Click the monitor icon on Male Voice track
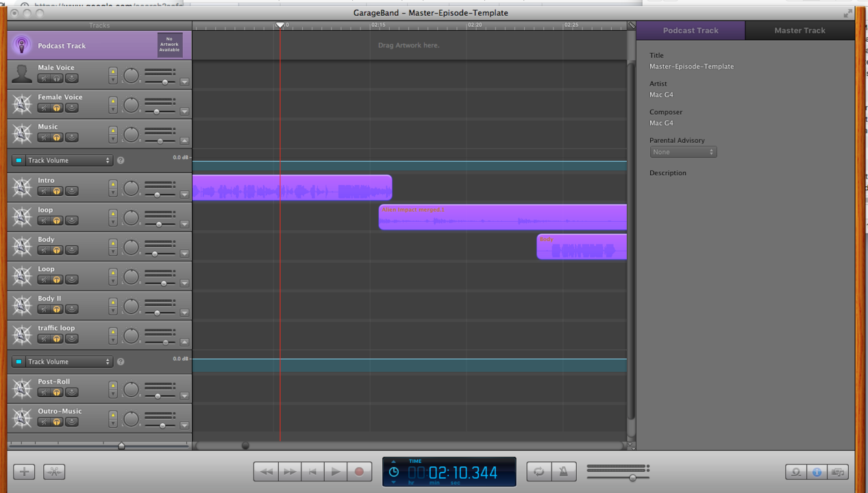 point(71,78)
